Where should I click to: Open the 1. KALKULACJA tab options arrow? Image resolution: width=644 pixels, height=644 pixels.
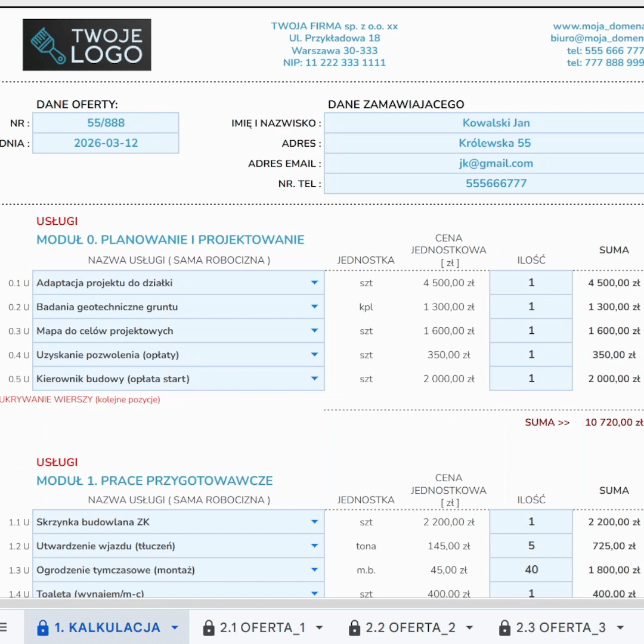(175, 627)
